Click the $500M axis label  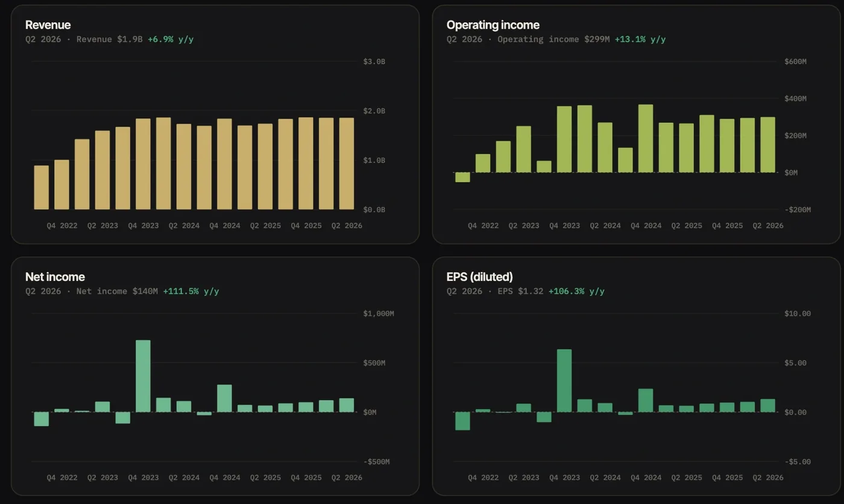click(374, 363)
